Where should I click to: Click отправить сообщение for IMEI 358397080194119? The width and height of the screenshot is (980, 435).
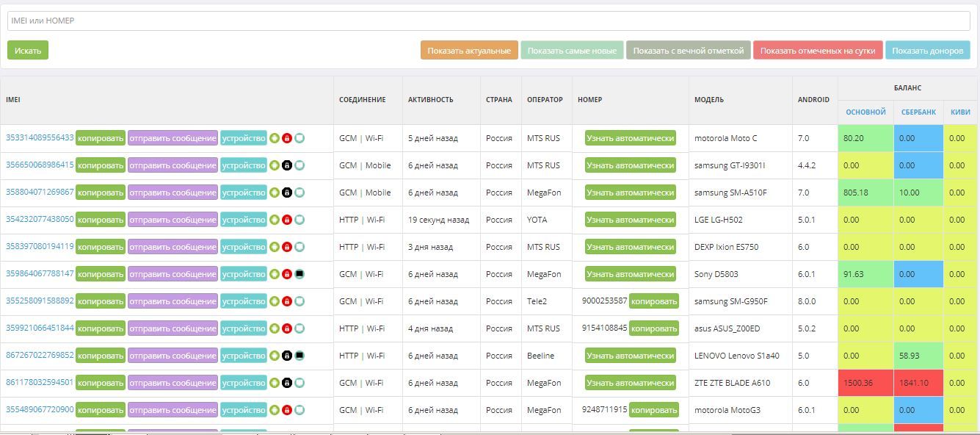pyautogui.click(x=173, y=247)
